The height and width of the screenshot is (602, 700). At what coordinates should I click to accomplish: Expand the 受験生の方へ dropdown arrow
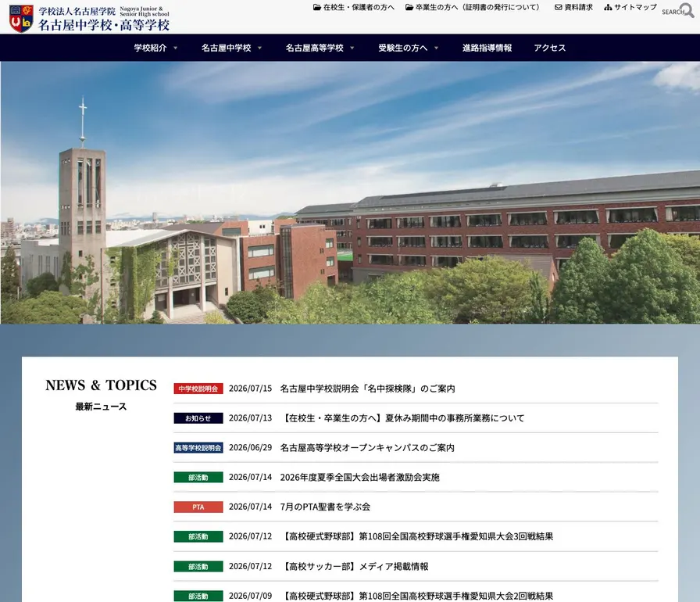click(436, 48)
